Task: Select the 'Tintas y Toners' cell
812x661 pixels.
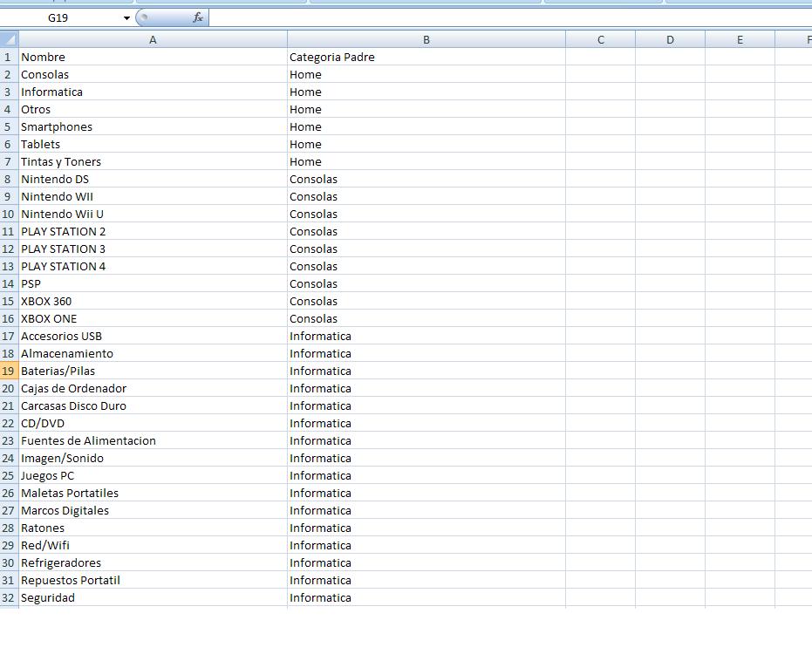Action: (x=153, y=161)
